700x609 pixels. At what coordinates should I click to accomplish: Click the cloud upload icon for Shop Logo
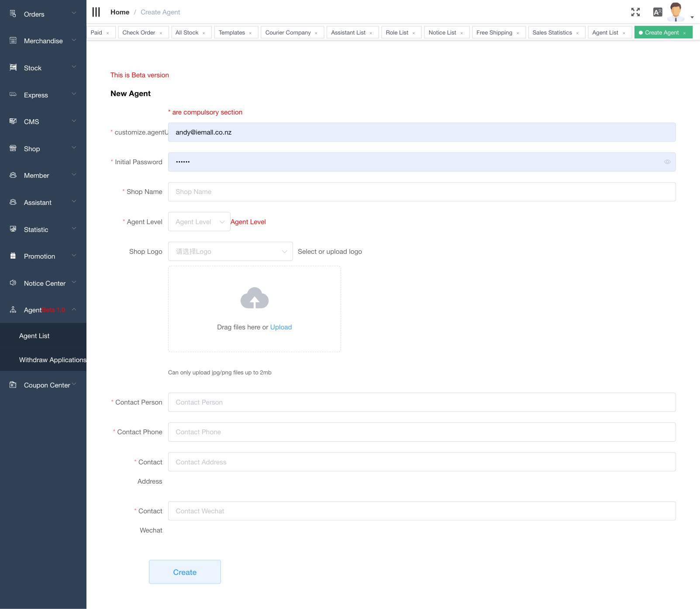[255, 298]
